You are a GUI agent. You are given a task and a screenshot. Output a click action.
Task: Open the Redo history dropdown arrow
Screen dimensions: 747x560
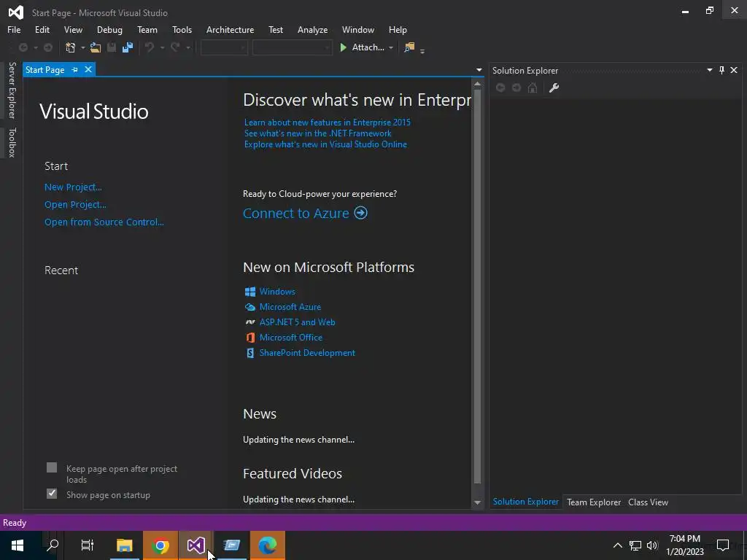188,47
